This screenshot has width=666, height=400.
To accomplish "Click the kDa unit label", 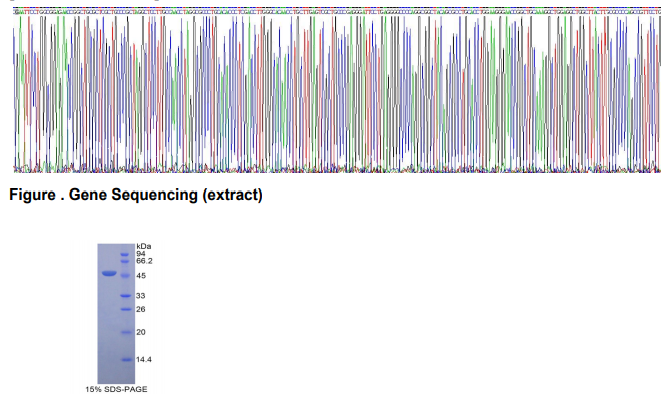I will coord(143,246).
